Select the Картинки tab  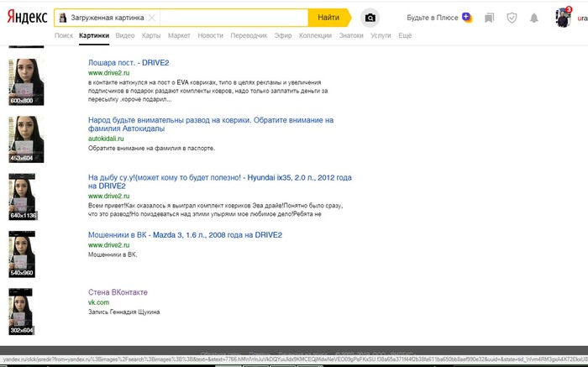[94, 35]
